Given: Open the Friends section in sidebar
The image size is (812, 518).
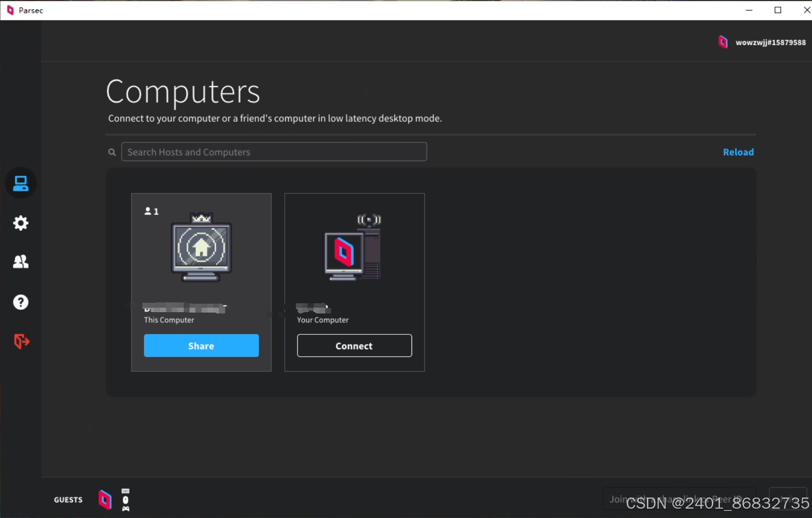Looking at the screenshot, I should pyautogui.click(x=20, y=261).
